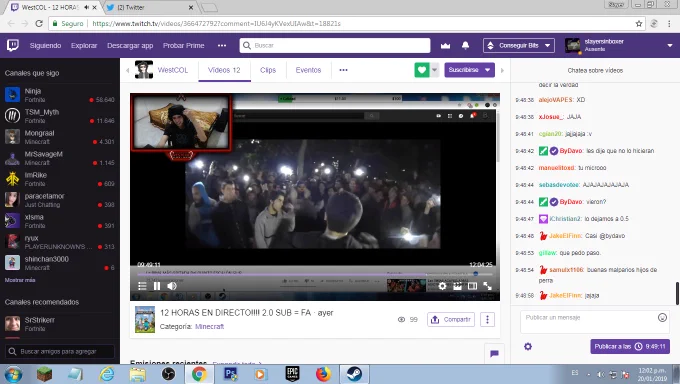Image resolution: width=680 pixels, height=384 pixels.
Task: Focus Buscar amigos para agregar field
Action: tap(60, 351)
